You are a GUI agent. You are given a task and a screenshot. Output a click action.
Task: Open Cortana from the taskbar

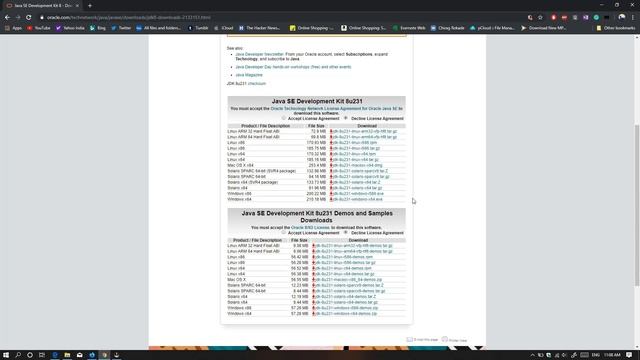[30, 355]
